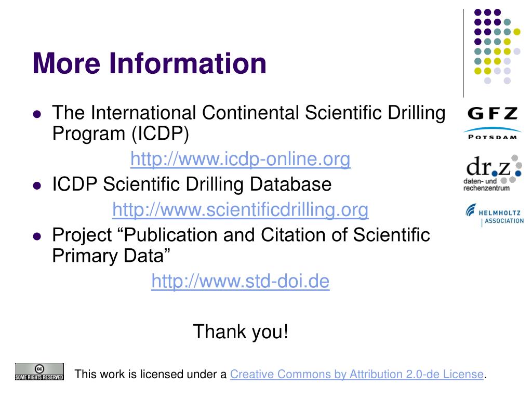
Task: Click the More Information slide title
Action: [149, 63]
